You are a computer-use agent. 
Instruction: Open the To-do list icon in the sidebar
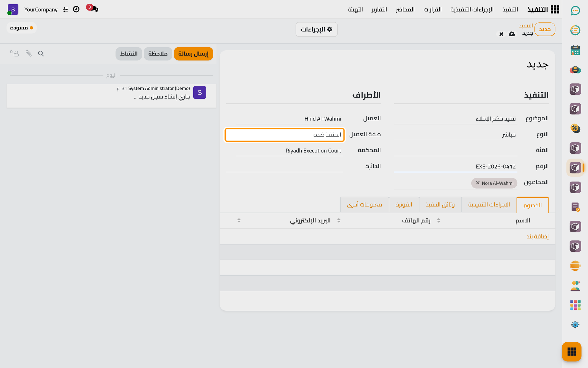click(575, 30)
